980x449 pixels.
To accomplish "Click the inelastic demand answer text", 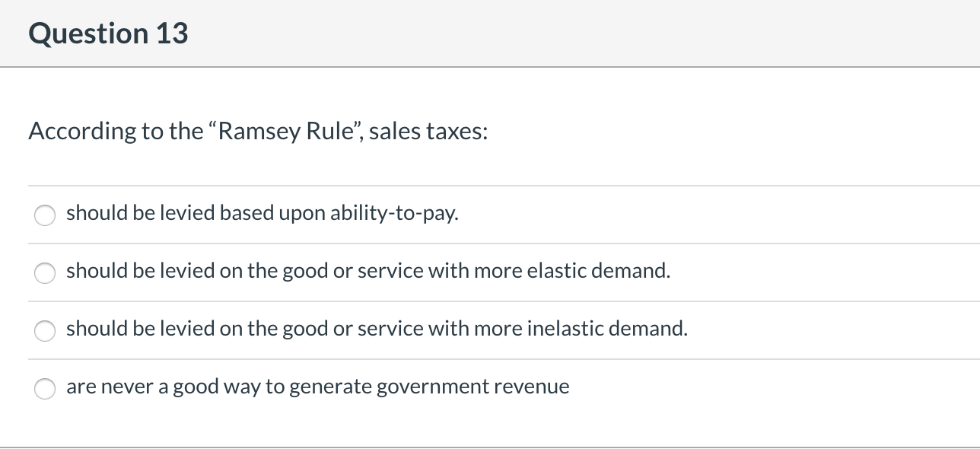I will 377,329.
